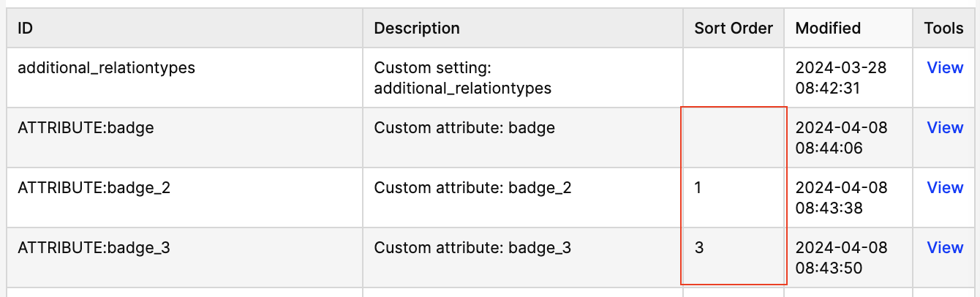Follow View link for ATTRIBUTE:badge_3 row
The height and width of the screenshot is (297, 980).
pos(945,248)
